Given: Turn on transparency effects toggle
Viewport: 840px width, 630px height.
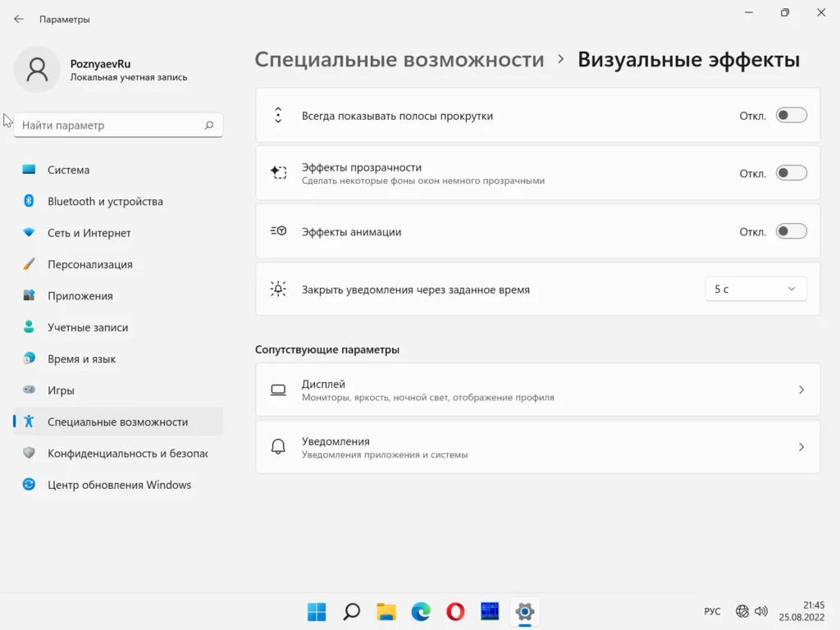Looking at the screenshot, I should [791, 173].
